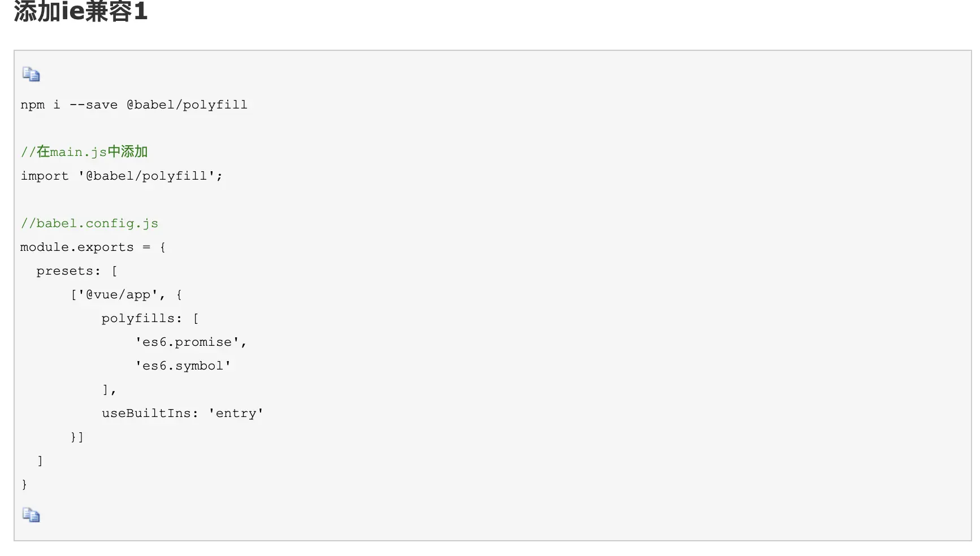Click the final closing } brace
Screen dimensions: 980x556
[24, 484]
